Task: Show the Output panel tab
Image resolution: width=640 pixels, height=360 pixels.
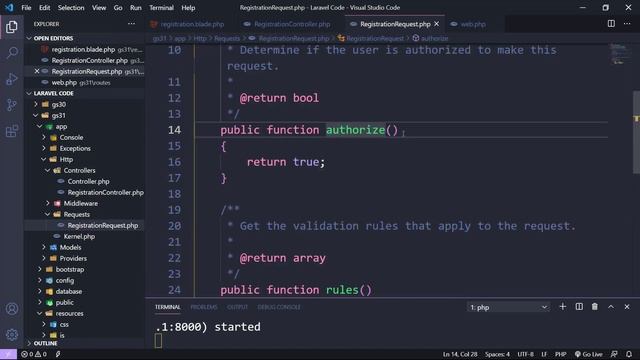Action: pyautogui.click(x=238, y=307)
